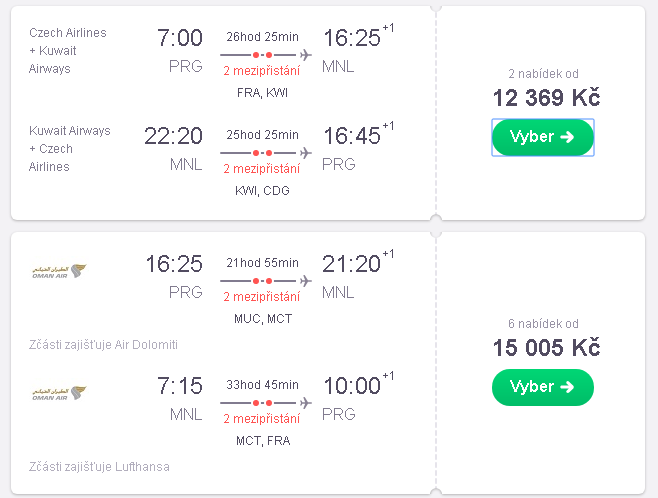
Task: Open 2 mezipřistání details for KWI, CDG
Action: (x=262, y=169)
